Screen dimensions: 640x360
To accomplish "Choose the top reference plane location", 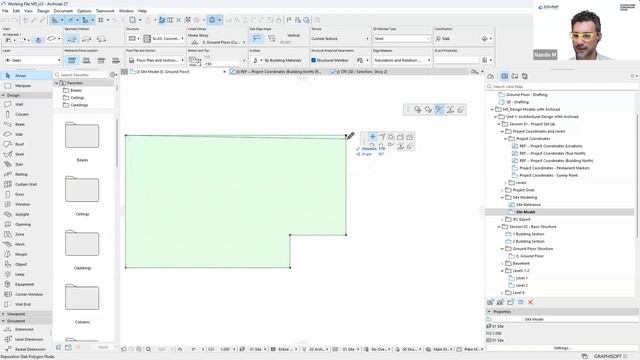I will pyautogui.click(x=72, y=60).
